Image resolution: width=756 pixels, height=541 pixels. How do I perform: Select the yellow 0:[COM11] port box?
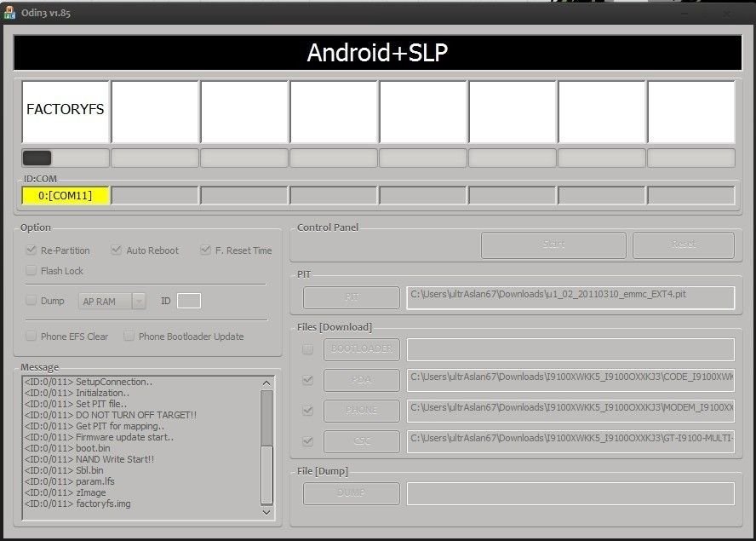[66, 195]
